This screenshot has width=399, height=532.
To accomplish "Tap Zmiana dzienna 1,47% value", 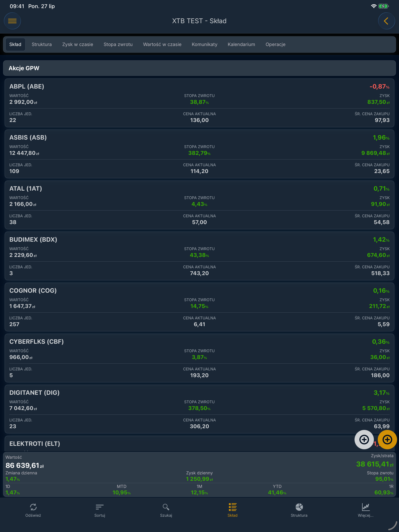I will pos(13,479).
